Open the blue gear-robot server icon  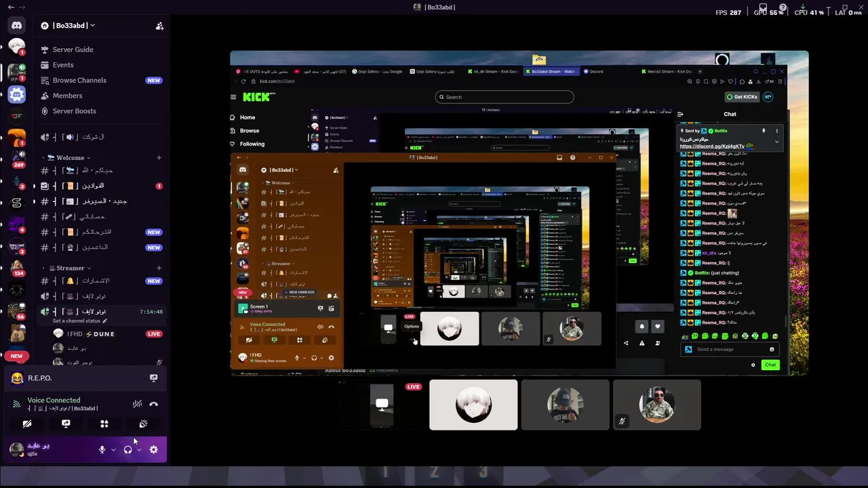coord(17,94)
